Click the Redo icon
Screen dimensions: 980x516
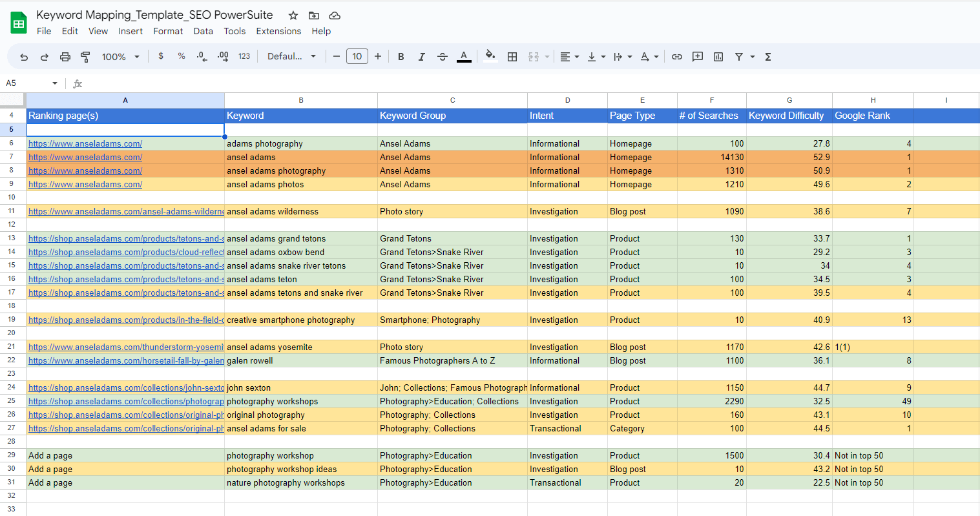click(x=45, y=57)
